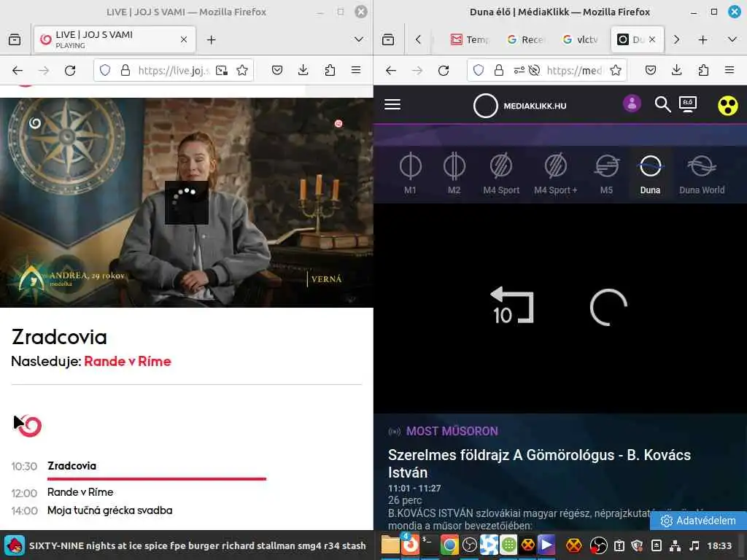Click the tracking shield in MédiaKlikk window
This screenshot has width=747, height=560.
479,71
